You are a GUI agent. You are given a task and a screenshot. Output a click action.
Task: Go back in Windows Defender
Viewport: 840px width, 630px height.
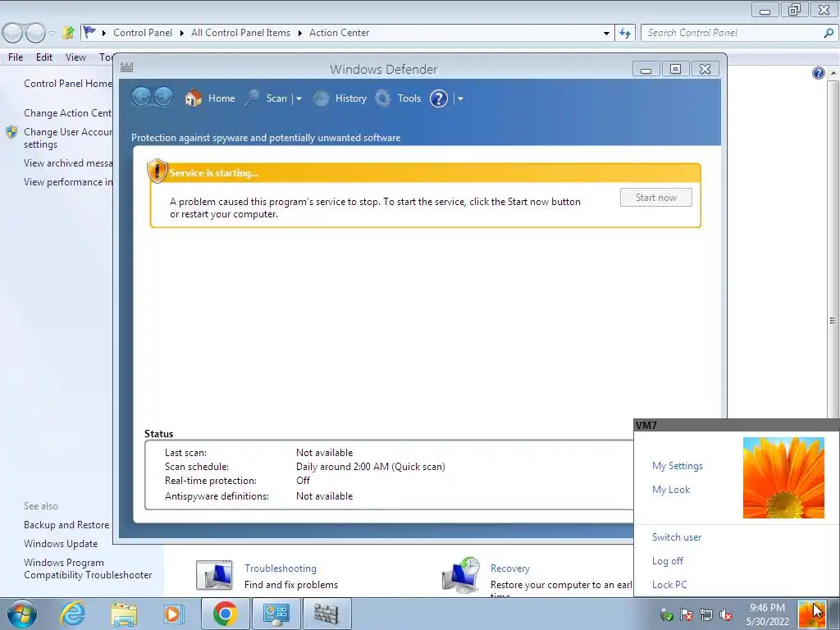(141, 98)
